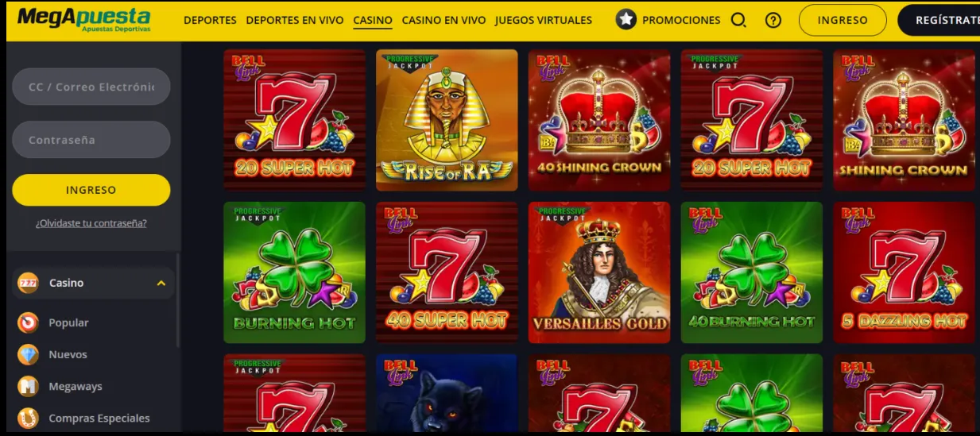The width and height of the screenshot is (980, 436).
Task: Select the Popular category icon
Action: click(x=28, y=322)
